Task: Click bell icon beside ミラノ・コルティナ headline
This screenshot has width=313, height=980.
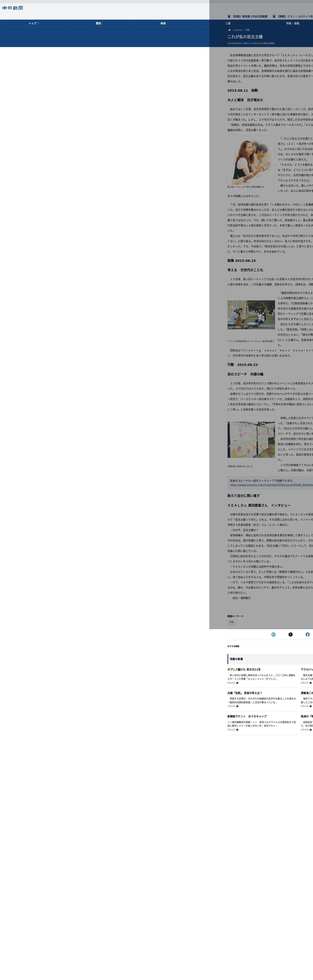Action: tap(274, 16)
